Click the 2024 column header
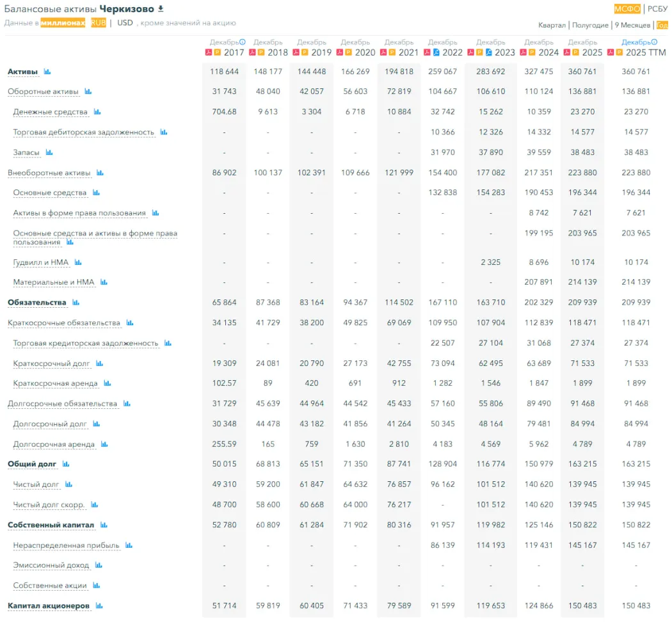 [x=548, y=52]
